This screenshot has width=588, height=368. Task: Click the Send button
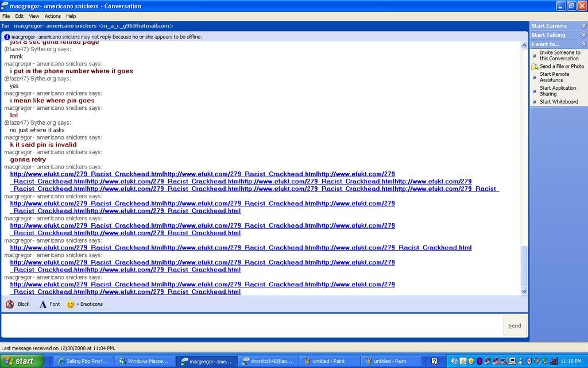514,325
